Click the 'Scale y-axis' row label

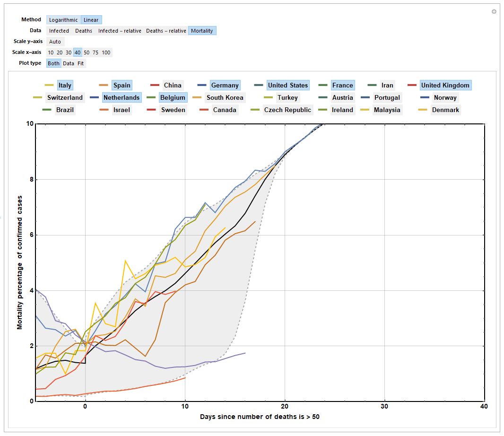click(28, 42)
